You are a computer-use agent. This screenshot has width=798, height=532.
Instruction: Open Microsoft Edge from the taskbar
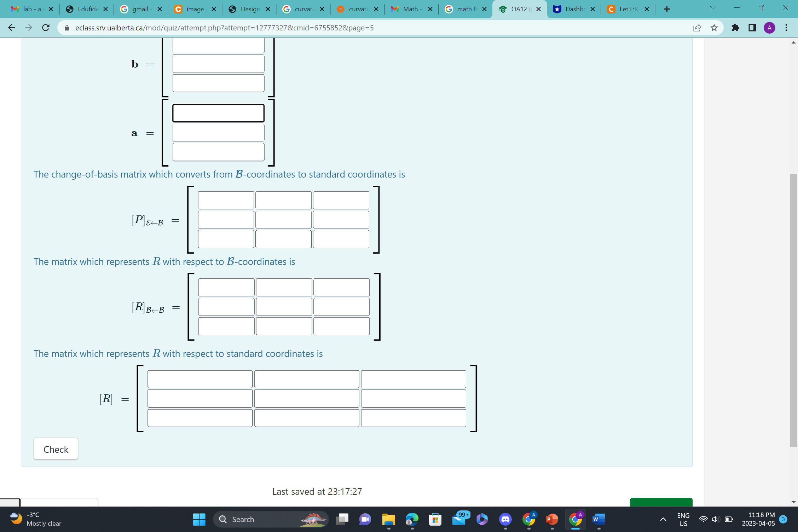coord(411,519)
